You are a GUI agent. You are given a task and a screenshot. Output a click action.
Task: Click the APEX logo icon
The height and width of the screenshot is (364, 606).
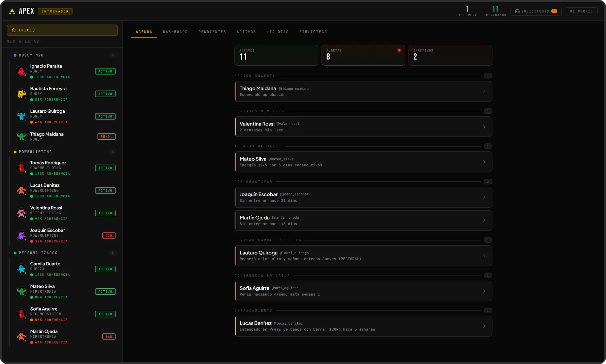pos(12,11)
